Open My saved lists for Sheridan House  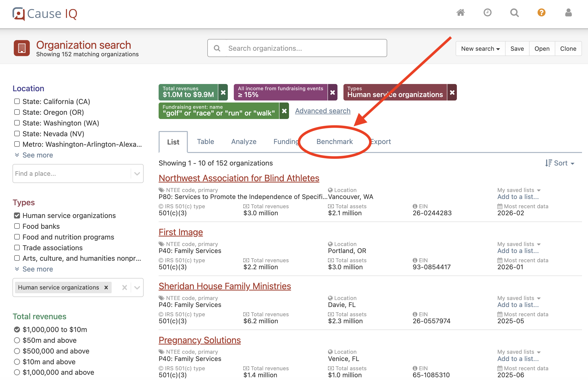(519, 298)
